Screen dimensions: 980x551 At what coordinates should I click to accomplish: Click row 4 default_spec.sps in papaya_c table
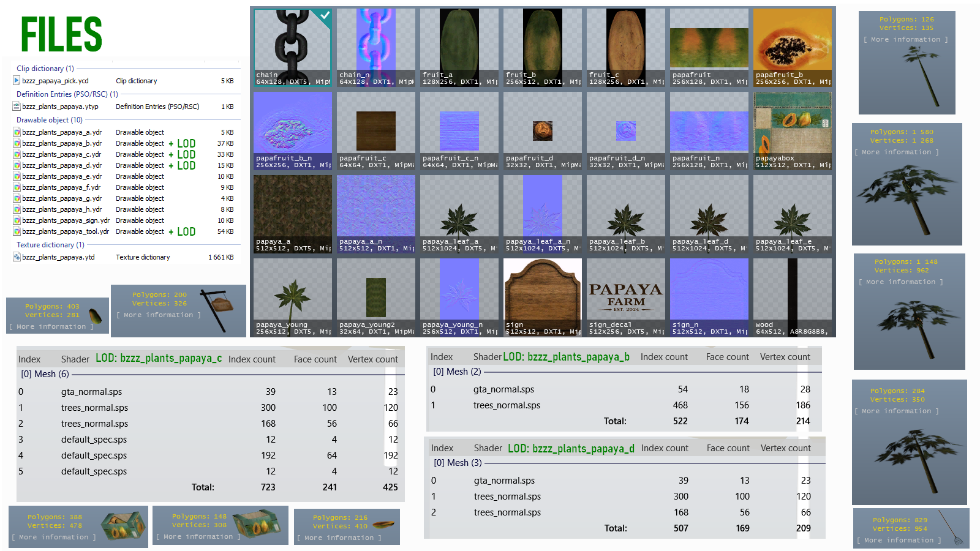pyautogui.click(x=208, y=455)
